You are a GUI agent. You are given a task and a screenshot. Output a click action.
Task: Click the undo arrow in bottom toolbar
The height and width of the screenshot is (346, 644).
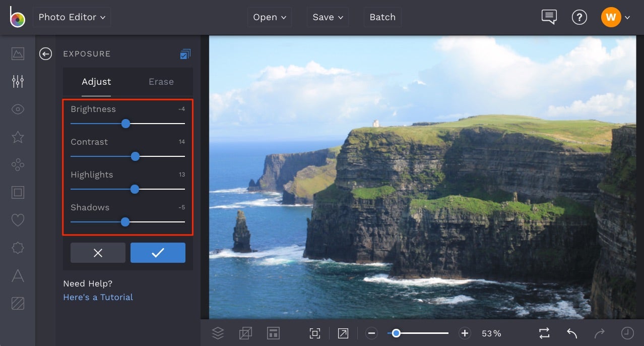click(571, 333)
